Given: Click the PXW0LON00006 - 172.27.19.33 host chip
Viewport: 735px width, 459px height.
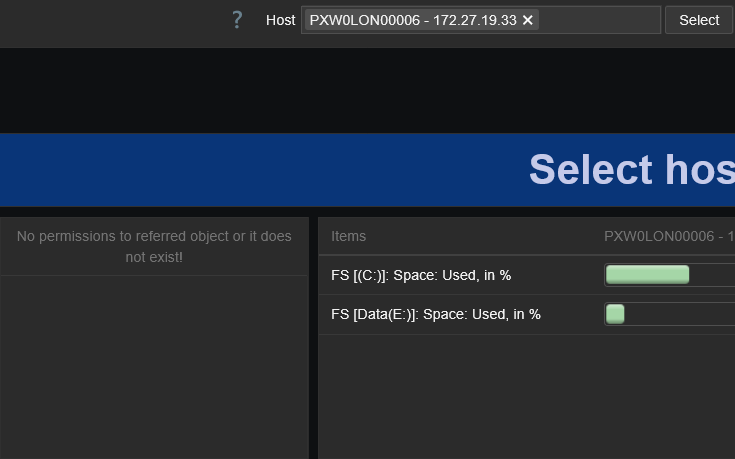Looking at the screenshot, I should [412, 20].
